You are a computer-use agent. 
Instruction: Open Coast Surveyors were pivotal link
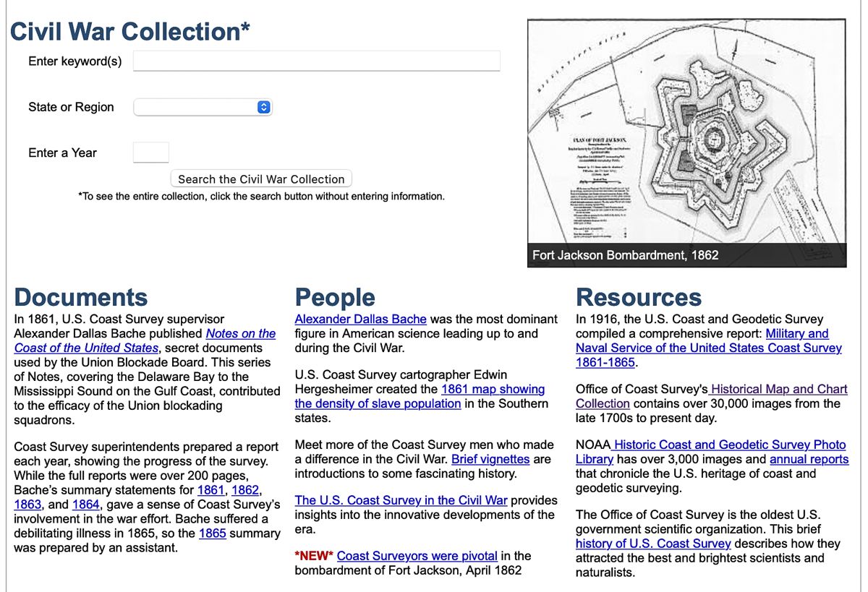[x=417, y=556]
